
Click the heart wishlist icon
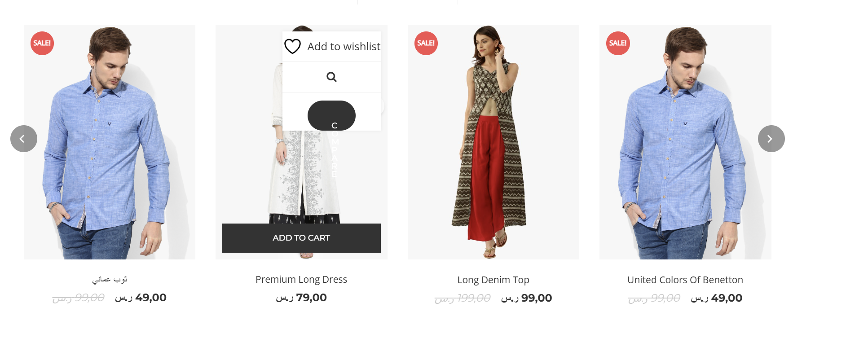pyautogui.click(x=292, y=46)
